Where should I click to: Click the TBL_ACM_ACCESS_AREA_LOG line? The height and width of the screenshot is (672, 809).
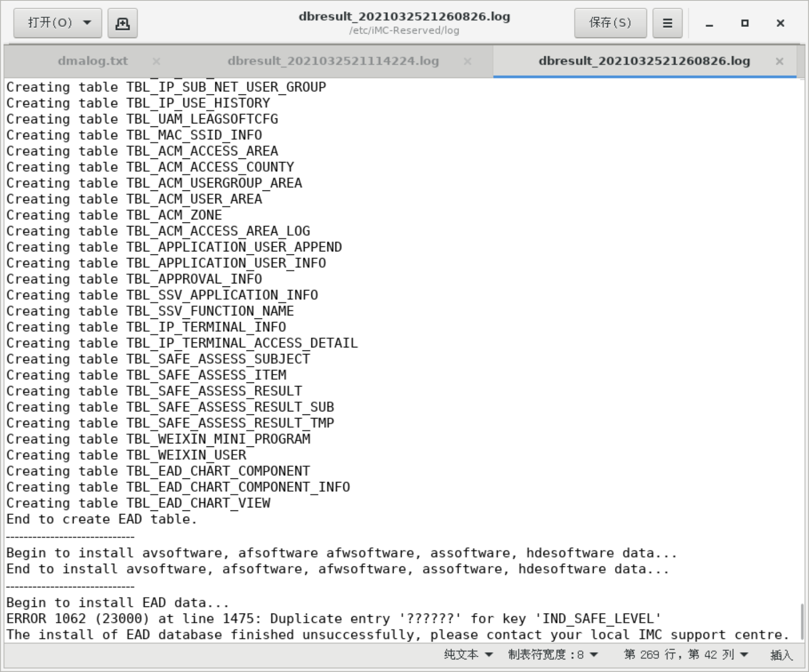click(158, 231)
